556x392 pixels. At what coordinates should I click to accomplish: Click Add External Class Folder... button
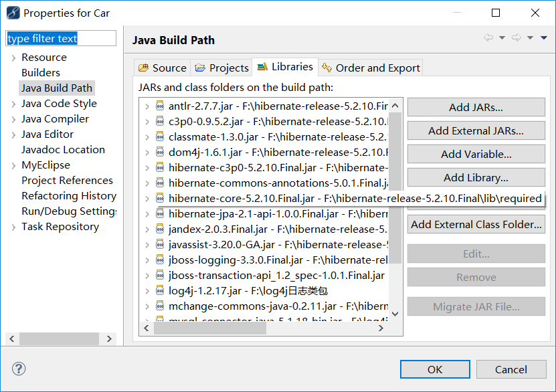476,224
